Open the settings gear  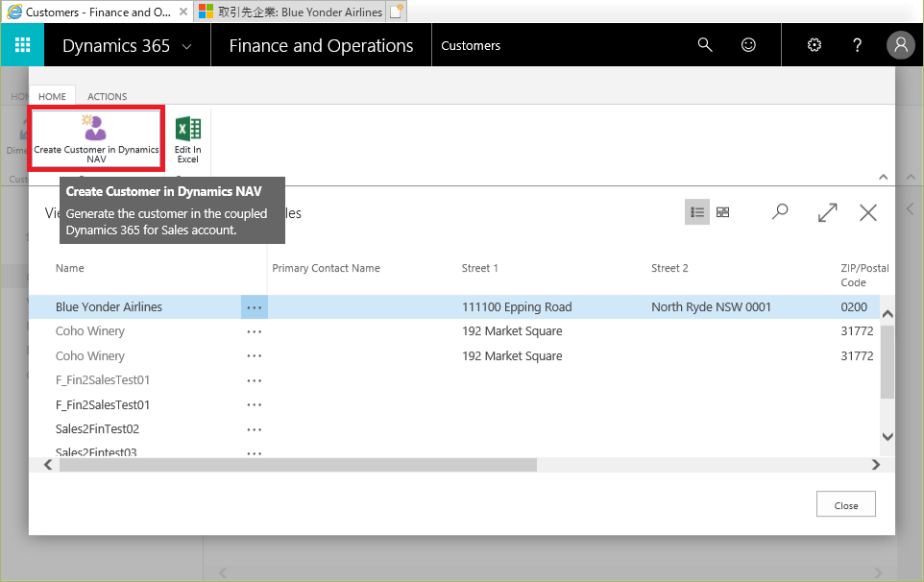[815, 45]
